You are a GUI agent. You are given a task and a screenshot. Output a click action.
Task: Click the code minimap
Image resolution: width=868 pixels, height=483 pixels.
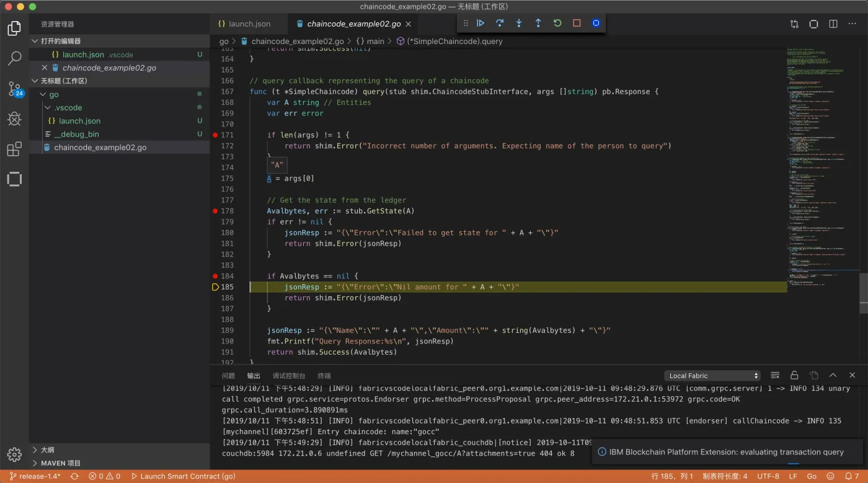823,167
